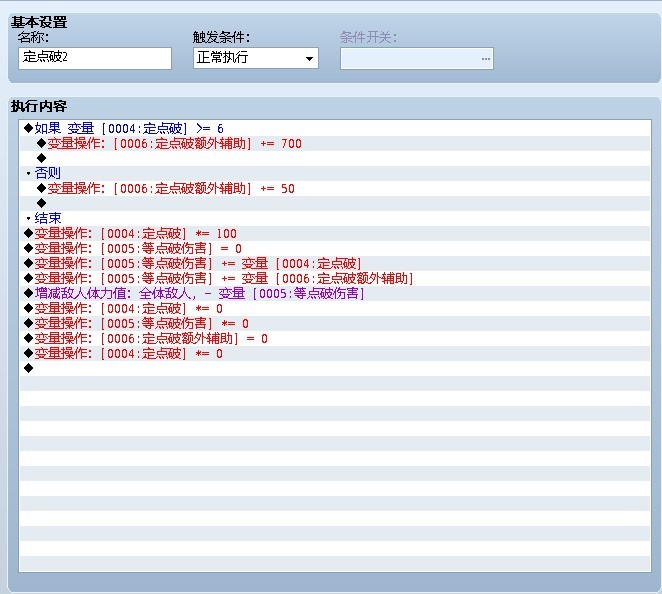This screenshot has width=662, height=594.
Task: Open the 触发条件 dropdown showing 正常执行
Action: 255,58
